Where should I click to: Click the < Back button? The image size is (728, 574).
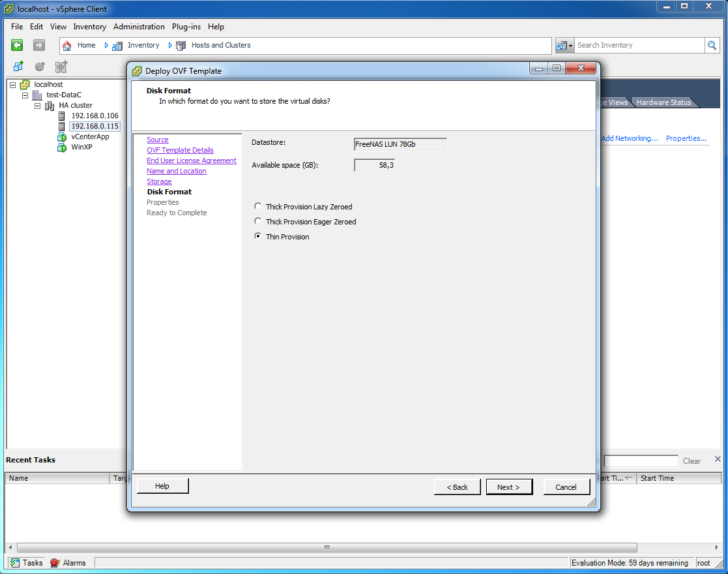point(457,487)
